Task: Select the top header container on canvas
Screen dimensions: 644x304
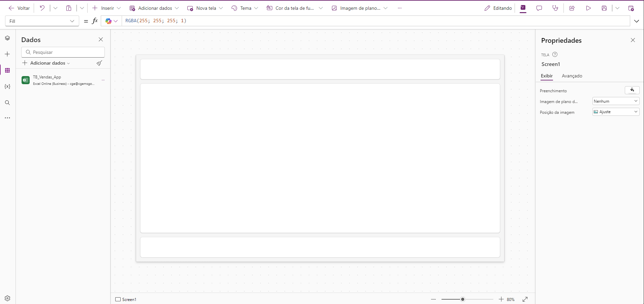Action: (320, 69)
